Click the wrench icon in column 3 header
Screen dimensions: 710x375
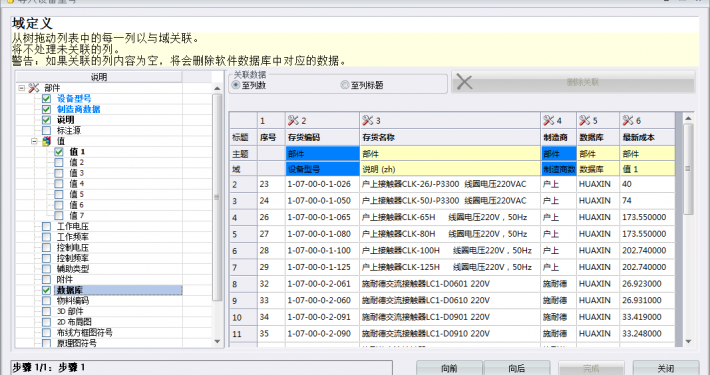point(368,120)
